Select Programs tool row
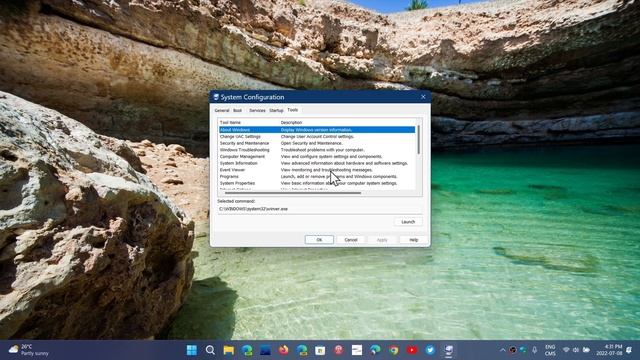The width and height of the screenshot is (640, 360). point(317,176)
